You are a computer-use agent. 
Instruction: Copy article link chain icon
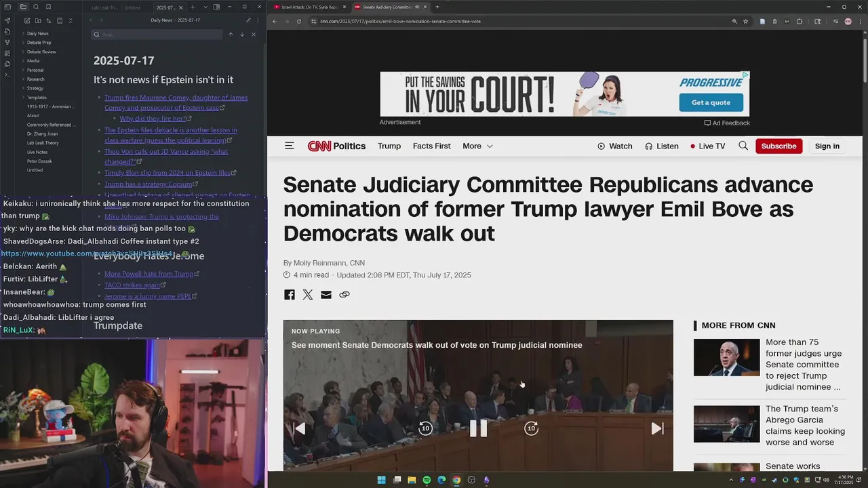[x=344, y=294]
